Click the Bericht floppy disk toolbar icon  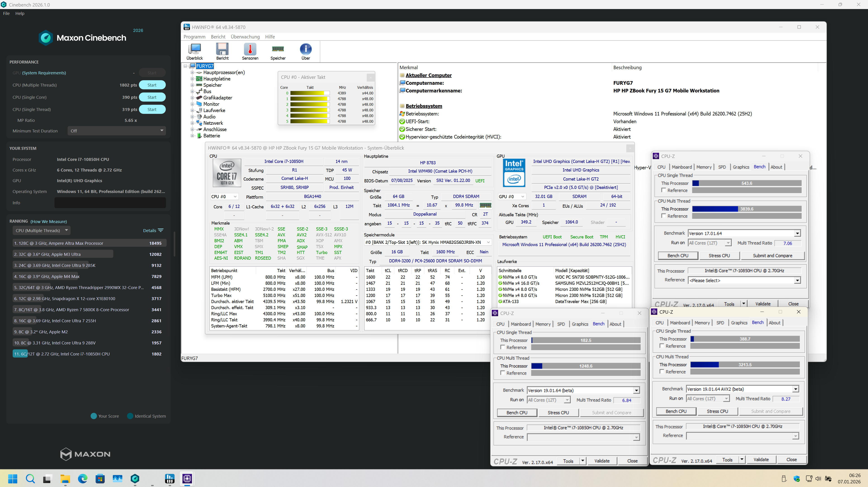(222, 49)
